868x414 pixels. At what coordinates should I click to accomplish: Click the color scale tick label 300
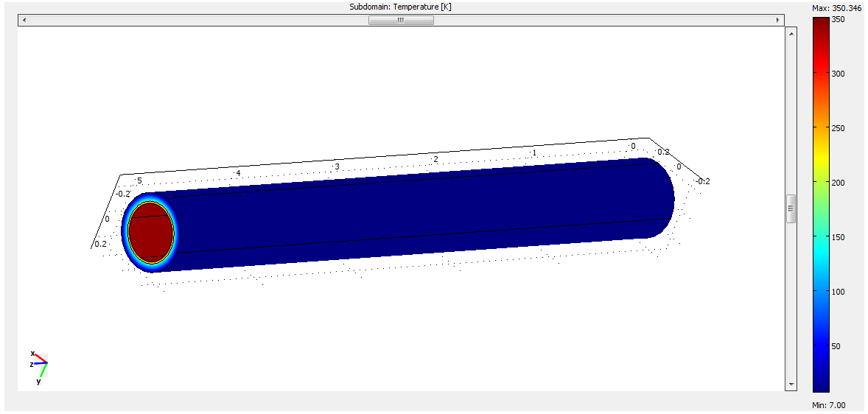tap(838, 73)
